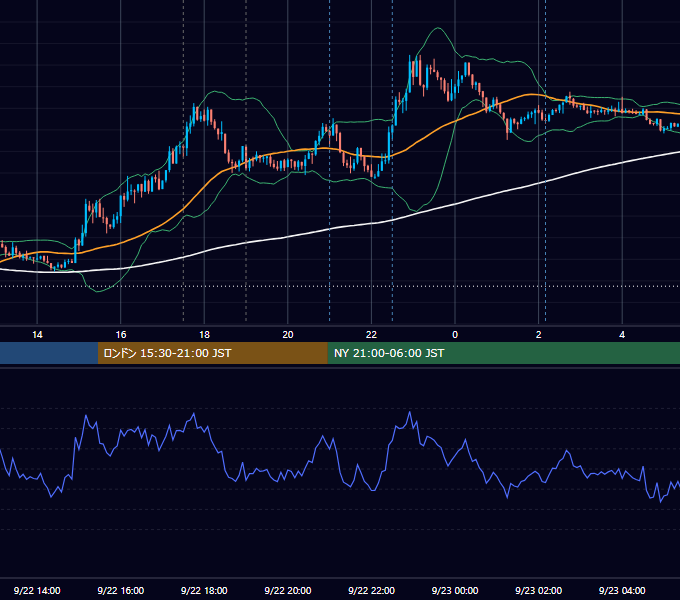Viewport: 680px width, 600px height.
Task: Click the 9/22 22:00 date label
Action: pos(371,590)
